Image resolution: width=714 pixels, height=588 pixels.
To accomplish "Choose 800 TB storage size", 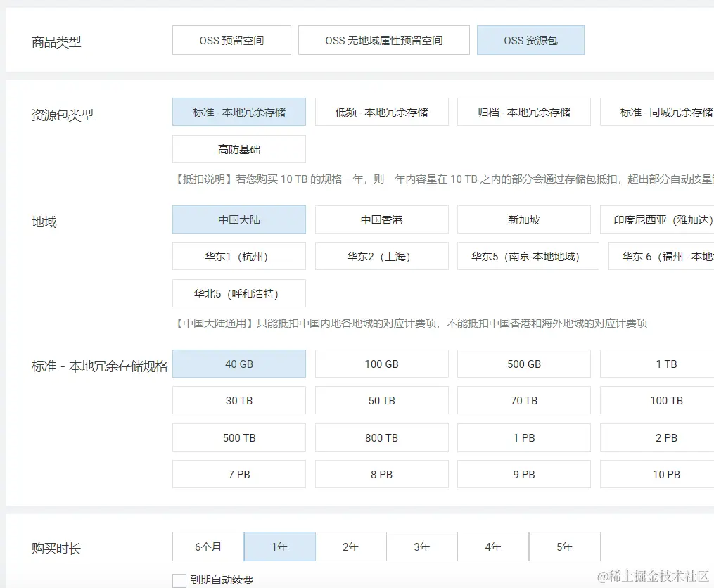I will (x=381, y=437).
